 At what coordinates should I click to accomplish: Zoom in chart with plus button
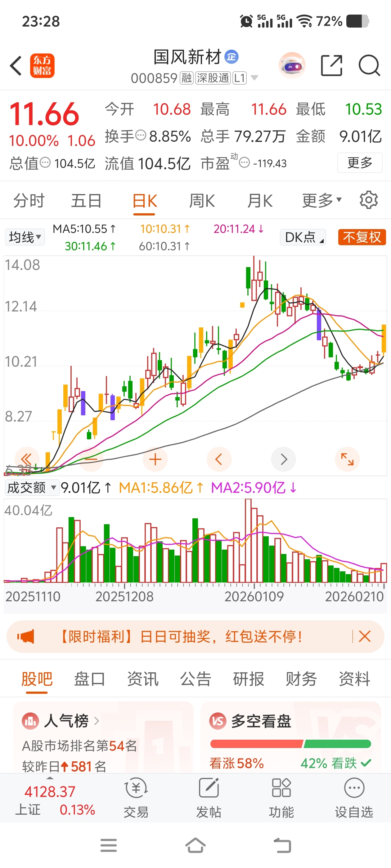[155, 459]
